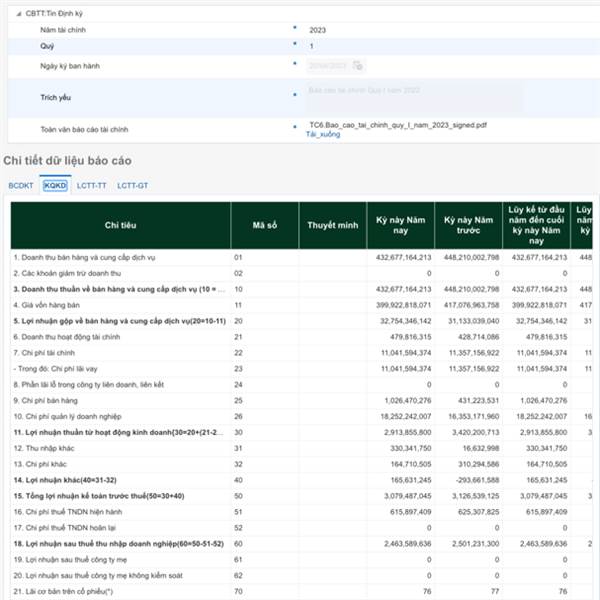The height and width of the screenshot is (600, 600).
Task: Click the PDF file name TC6.Bao_cao_tai_chinh
Action: pyautogui.click(x=398, y=125)
